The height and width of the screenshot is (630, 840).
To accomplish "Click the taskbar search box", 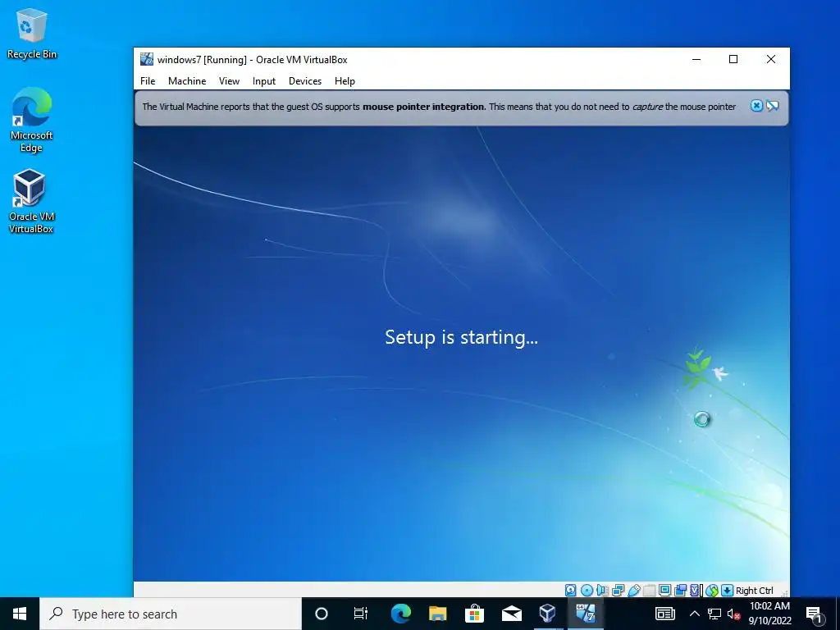I will tap(171, 614).
